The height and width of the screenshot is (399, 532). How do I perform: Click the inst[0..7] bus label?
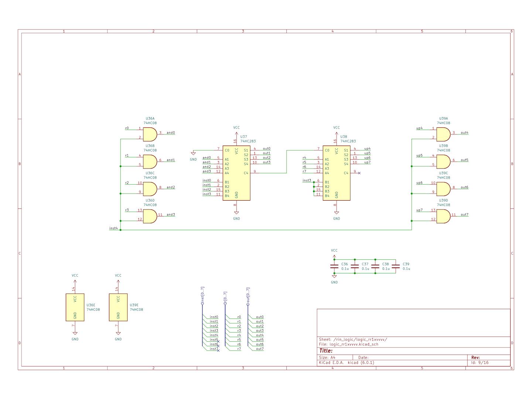[x=202, y=296]
